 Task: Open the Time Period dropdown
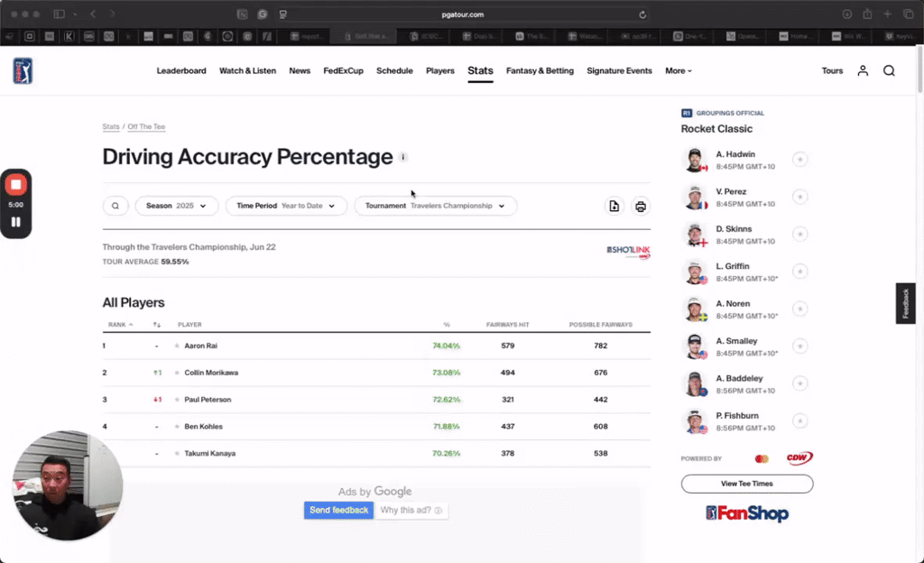coord(286,206)
